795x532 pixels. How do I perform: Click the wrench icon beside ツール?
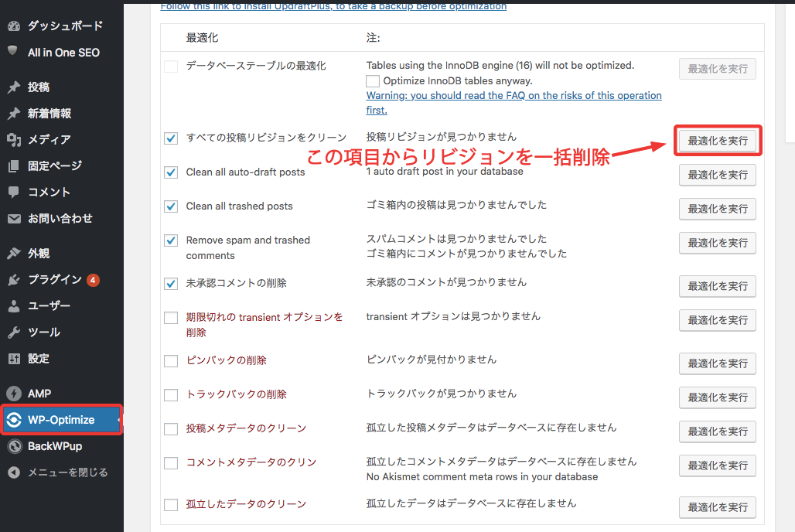(13, 332)
